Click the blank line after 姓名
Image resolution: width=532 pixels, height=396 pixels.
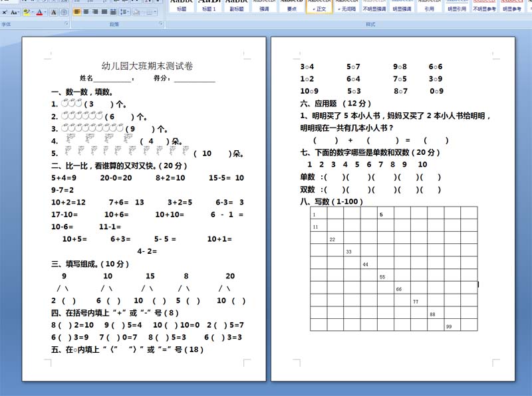point(112,79)
